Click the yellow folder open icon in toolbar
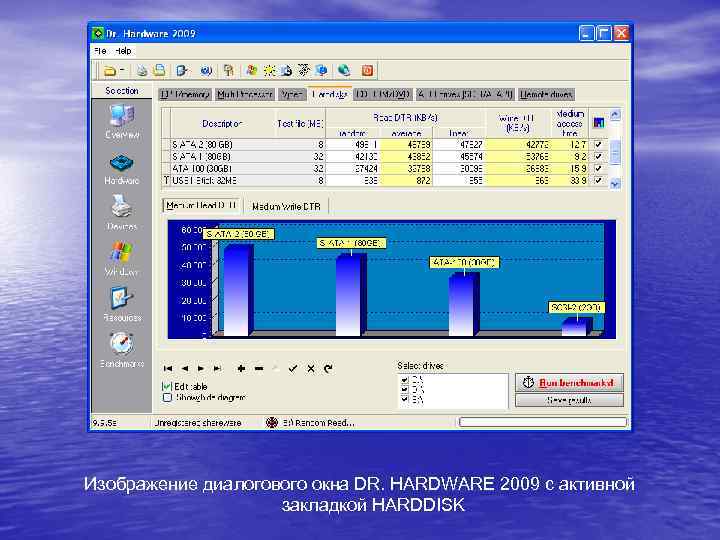This screenshot has height=540, width=720. [x=109, y=71]
